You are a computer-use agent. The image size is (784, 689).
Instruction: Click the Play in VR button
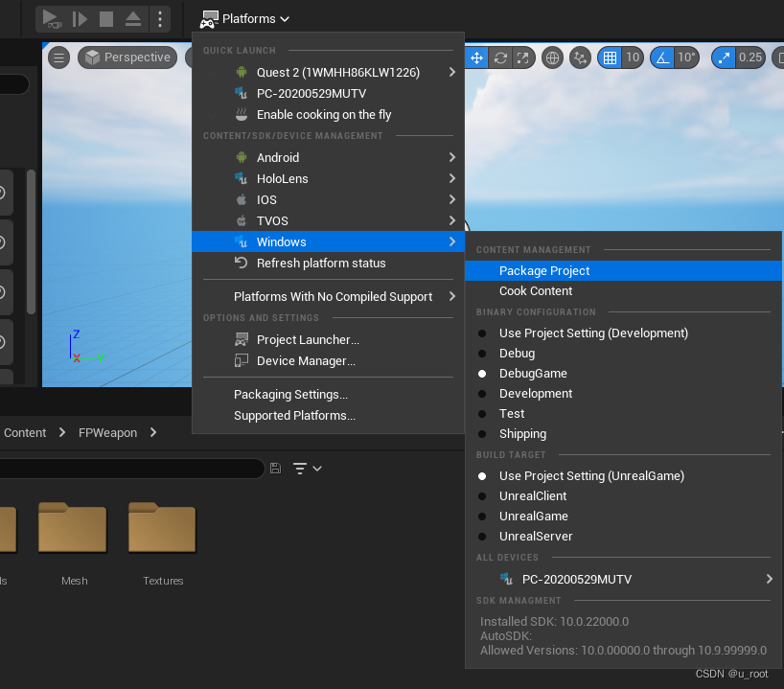pyautogui.click(x=52, y=19)
